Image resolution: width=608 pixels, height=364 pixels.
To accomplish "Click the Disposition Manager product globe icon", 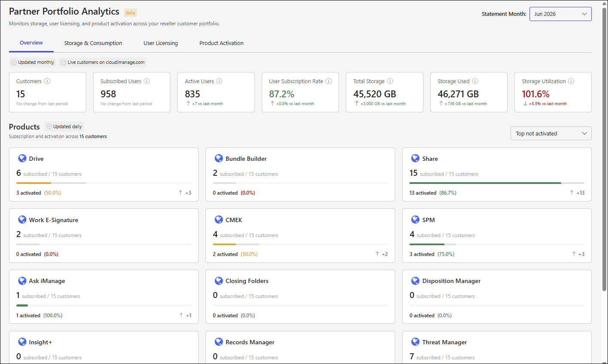I will [x=415, y=280].
